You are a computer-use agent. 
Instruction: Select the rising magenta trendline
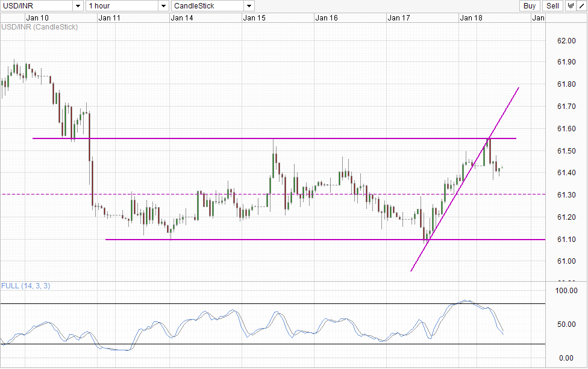pyautogui.click(x=465, y=179)
